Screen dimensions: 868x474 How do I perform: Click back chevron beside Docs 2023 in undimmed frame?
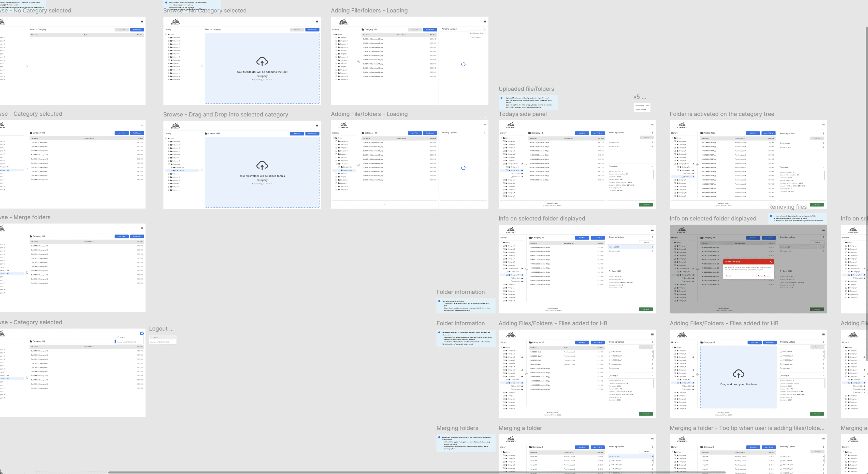(x=609, y=271)
